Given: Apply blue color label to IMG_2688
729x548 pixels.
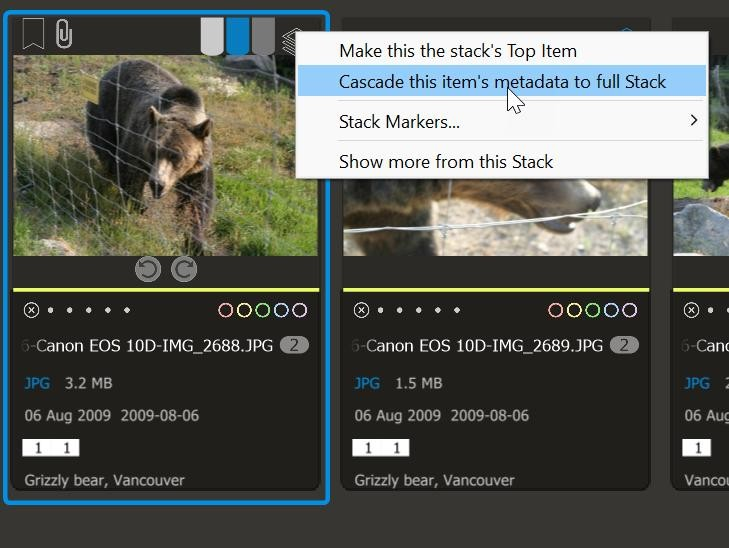Looking at the screenshot, I should click(281, 310).
